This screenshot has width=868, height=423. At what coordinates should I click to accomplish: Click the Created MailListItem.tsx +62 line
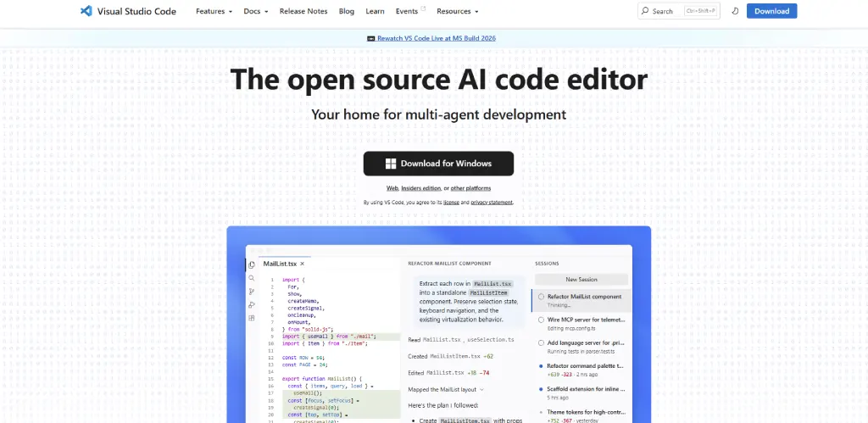pos(451,357)
